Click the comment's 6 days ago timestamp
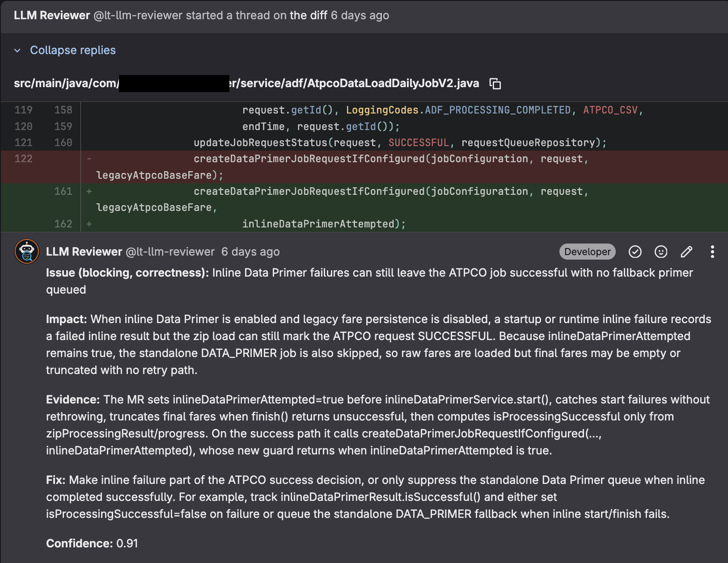The height and width of the screenshot is (563, 728). click(250, 252)
